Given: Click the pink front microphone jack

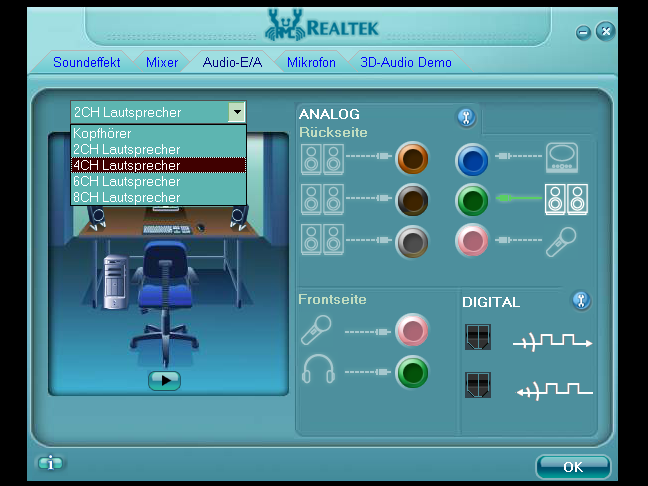Looking at the screenshot, I should coord(412,330).
